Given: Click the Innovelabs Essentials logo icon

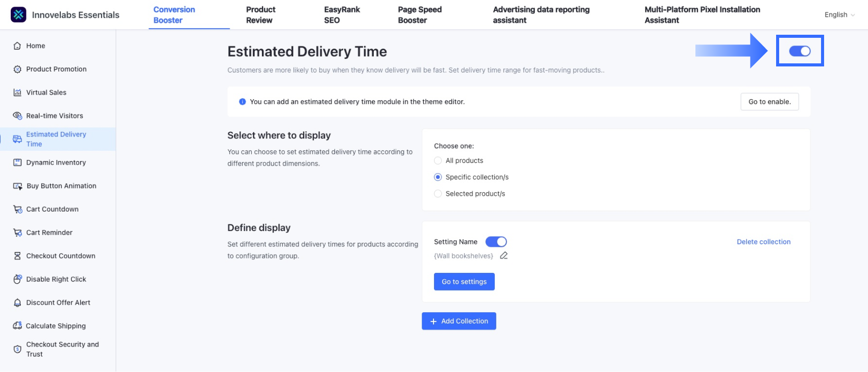Looking at the screenshot, I should click(x=18, y=15).
